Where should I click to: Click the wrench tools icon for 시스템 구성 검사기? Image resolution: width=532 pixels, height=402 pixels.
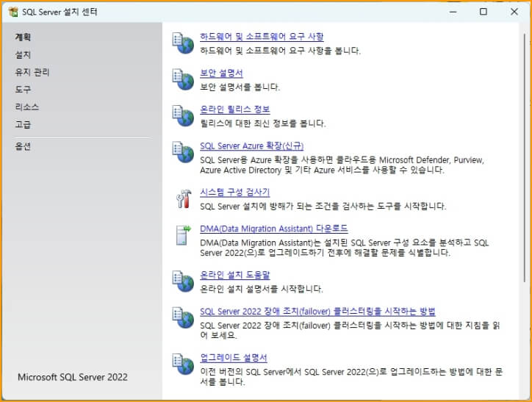tap(184, 198)
